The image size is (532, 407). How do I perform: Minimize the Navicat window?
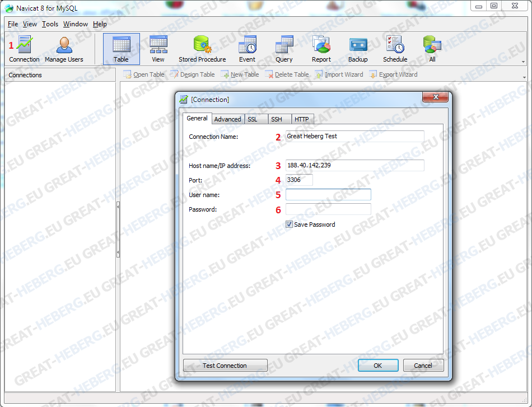(479, 6)
